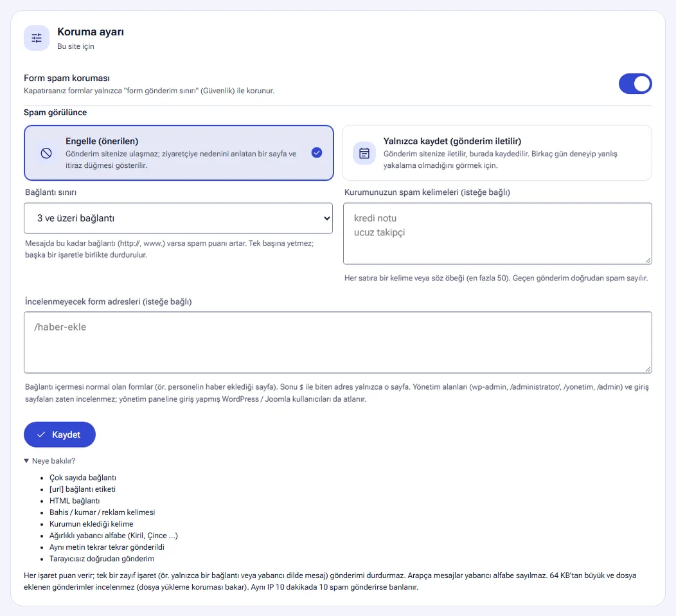Image resolution: width=676 pixels, height=616 pixels.
Task: Click the list item Bahis / kumar / reklam kelimesi
Action: pyautogui.click(x=102, y=512)
